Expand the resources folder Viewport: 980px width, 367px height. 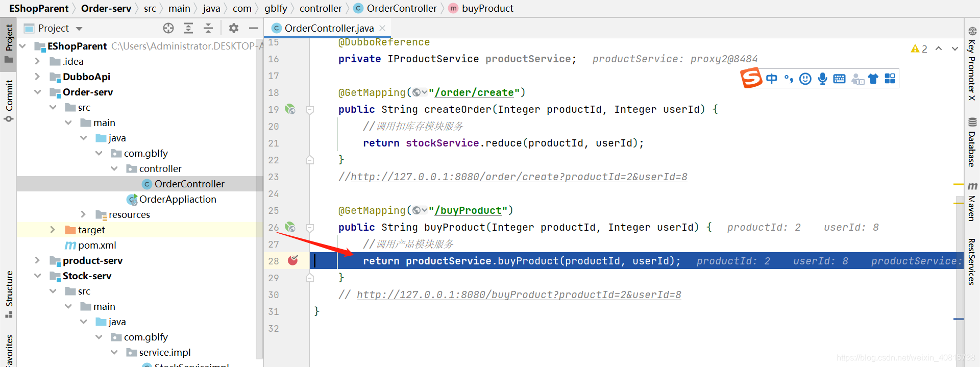(83, 214)
